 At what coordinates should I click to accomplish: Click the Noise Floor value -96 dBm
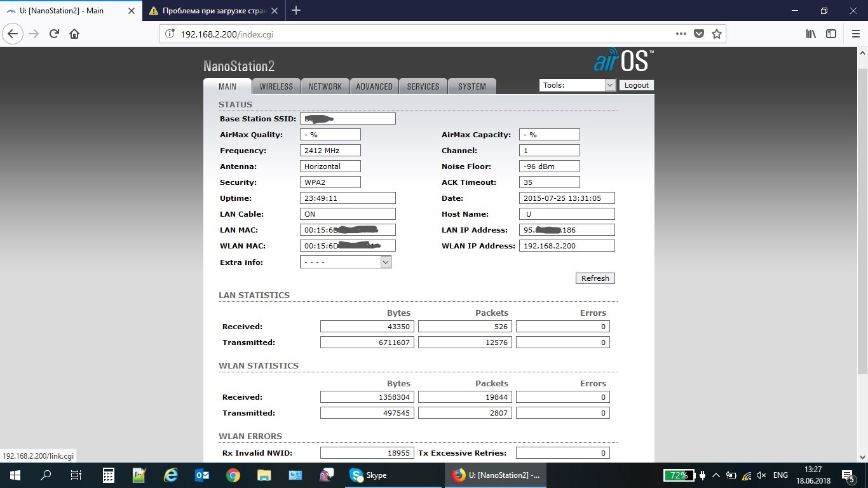coord(549,166)
